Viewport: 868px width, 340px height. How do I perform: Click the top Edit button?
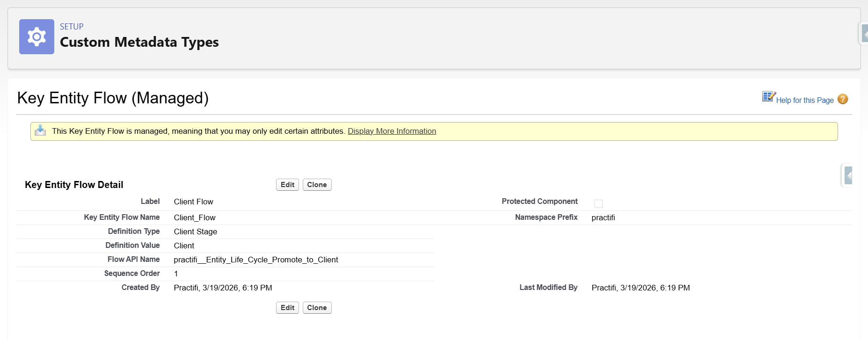(287, 185)
